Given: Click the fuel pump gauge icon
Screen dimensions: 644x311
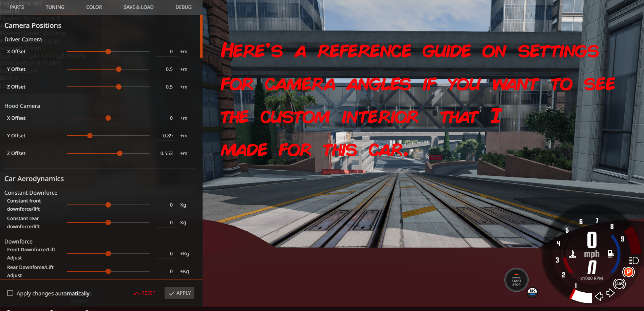Looking at the screenshot, I should [611, 254].
